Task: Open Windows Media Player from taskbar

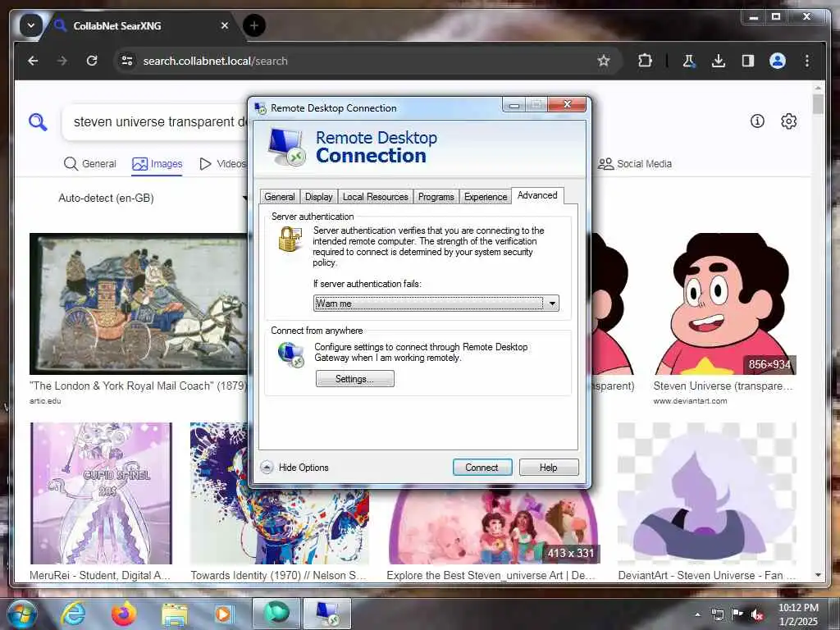Action: [x=223, y=614]
